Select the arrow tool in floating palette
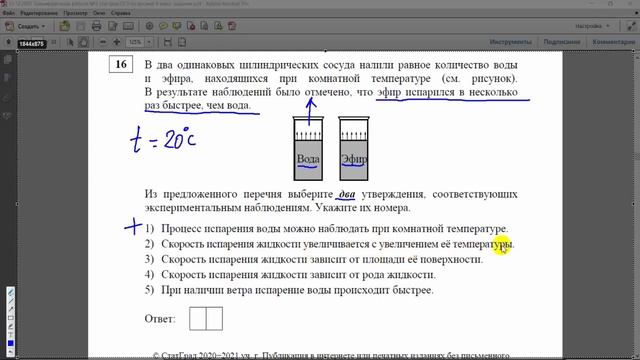 tap(11, 309)
